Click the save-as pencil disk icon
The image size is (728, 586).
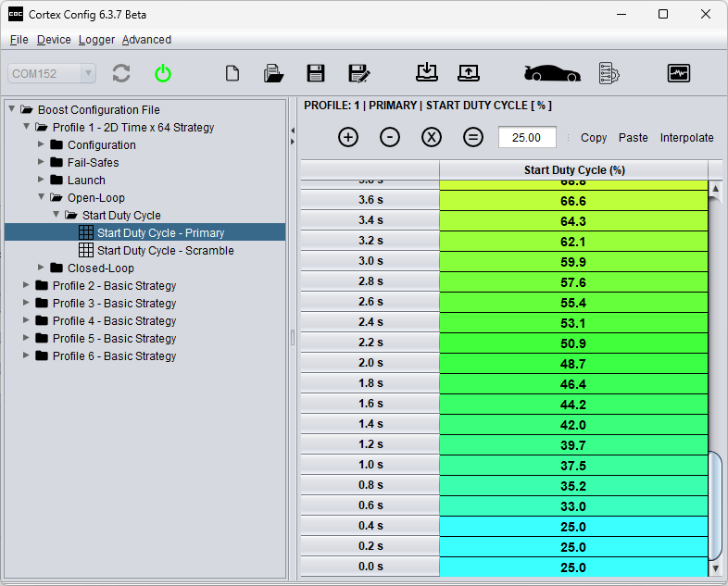click(358, 74)
